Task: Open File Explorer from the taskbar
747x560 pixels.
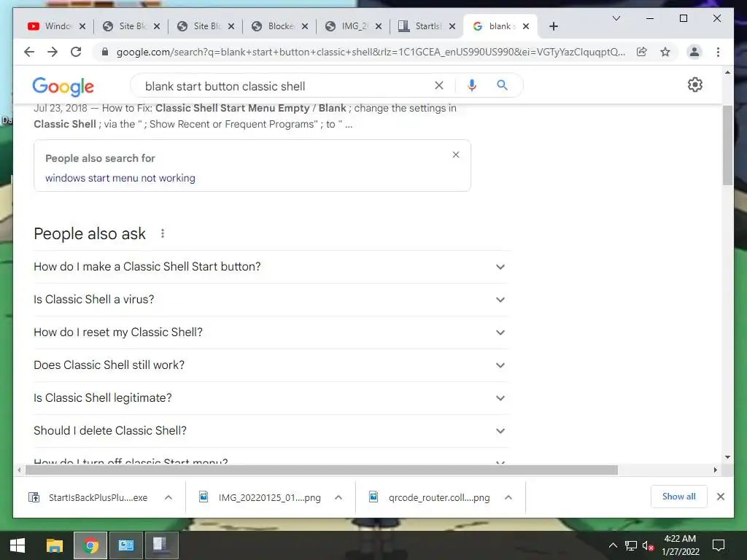Action: [54, 545]
